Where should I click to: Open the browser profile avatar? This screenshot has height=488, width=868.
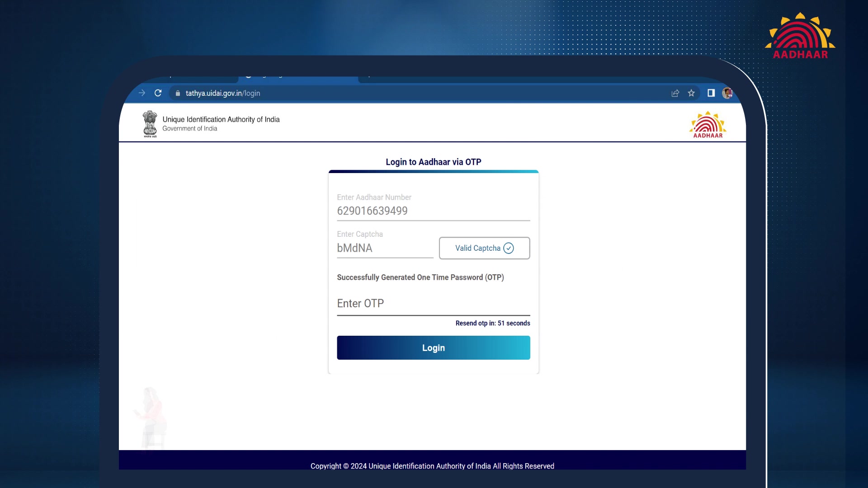point(727,93)
